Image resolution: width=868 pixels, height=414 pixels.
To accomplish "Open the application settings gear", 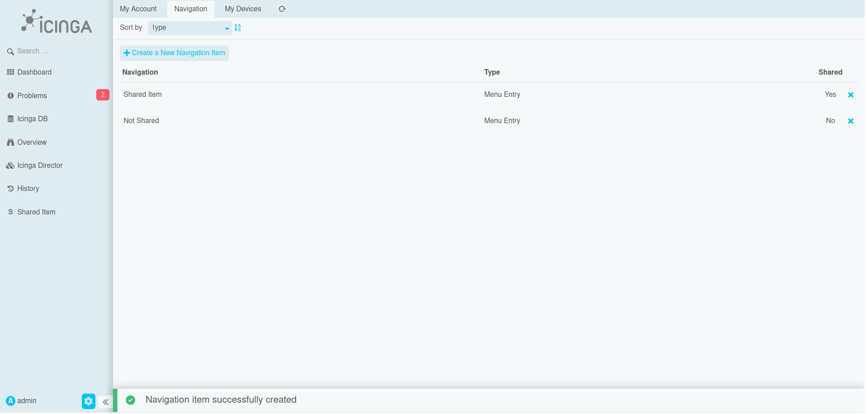I will tap(88, 401).
